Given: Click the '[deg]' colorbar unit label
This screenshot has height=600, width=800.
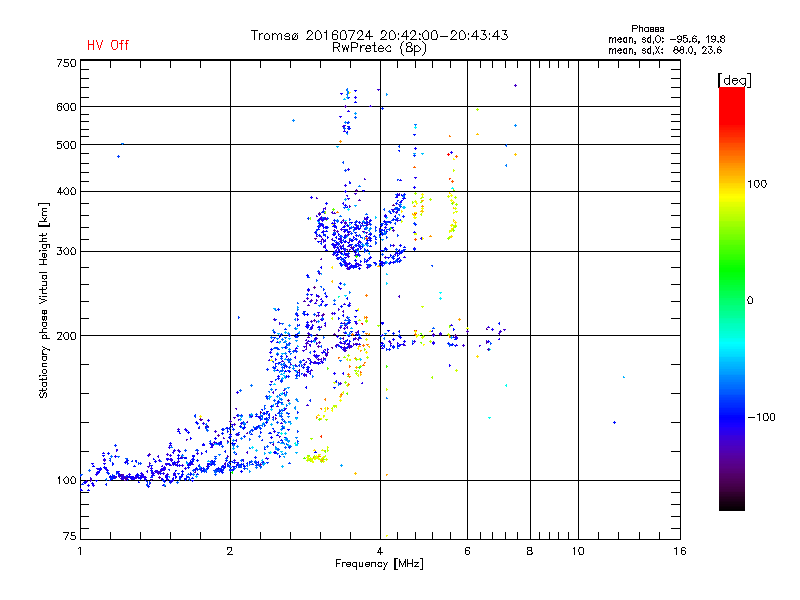Looking at the screenshot, I should 734,81.
